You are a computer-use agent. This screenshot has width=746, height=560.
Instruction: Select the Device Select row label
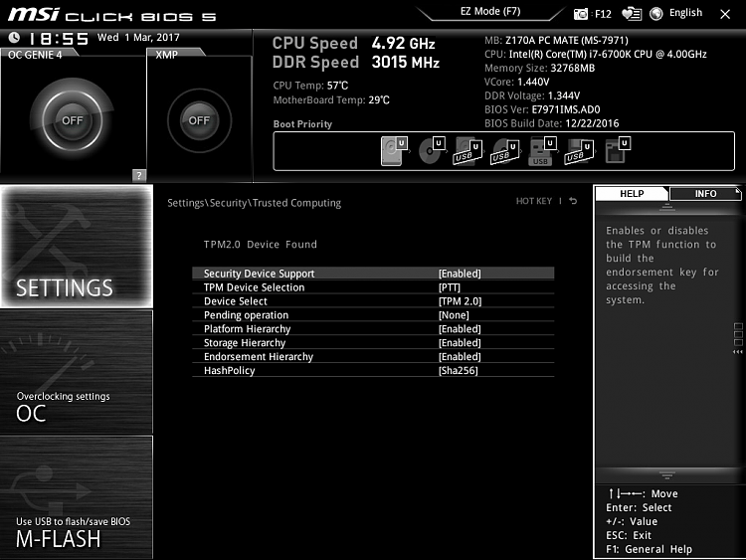click(236, 301)
